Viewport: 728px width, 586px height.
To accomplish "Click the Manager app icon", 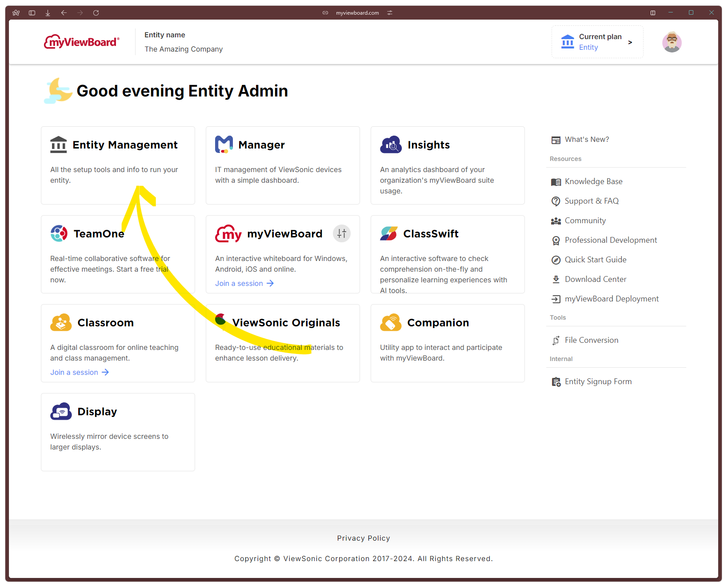I will [224, 145].
